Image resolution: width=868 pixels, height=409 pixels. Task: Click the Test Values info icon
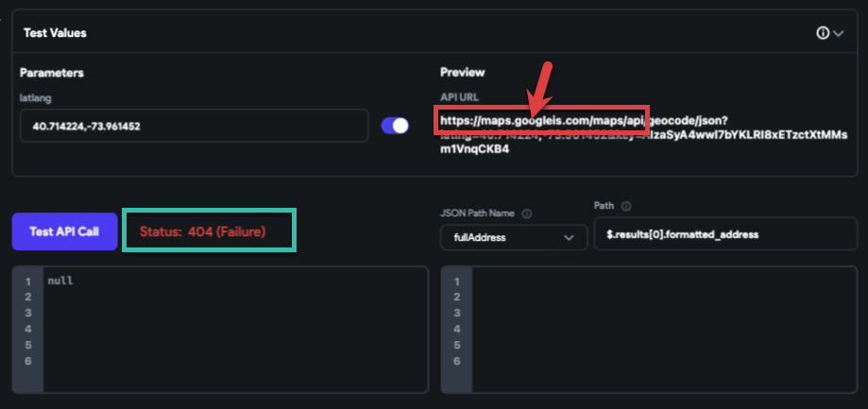point(823,33)
